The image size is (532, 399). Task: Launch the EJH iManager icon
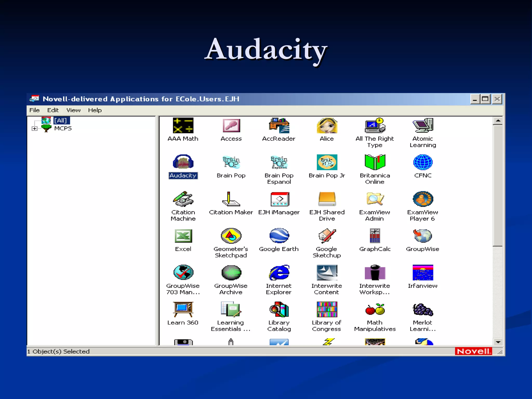tap(280, 199)
